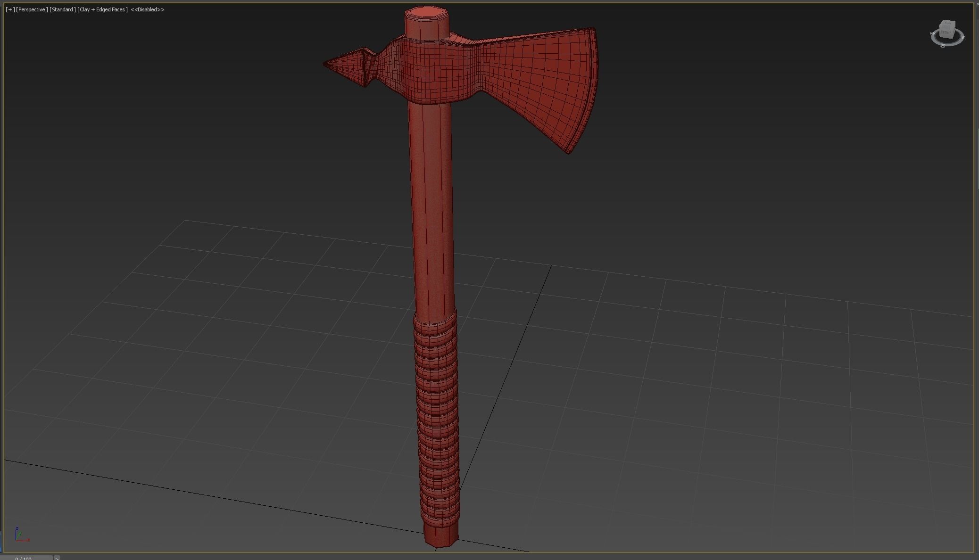The width and height of the screenshot is (979, 560).
Task: Click the next frame arrow beside time slider
Action: pos(57,558)
